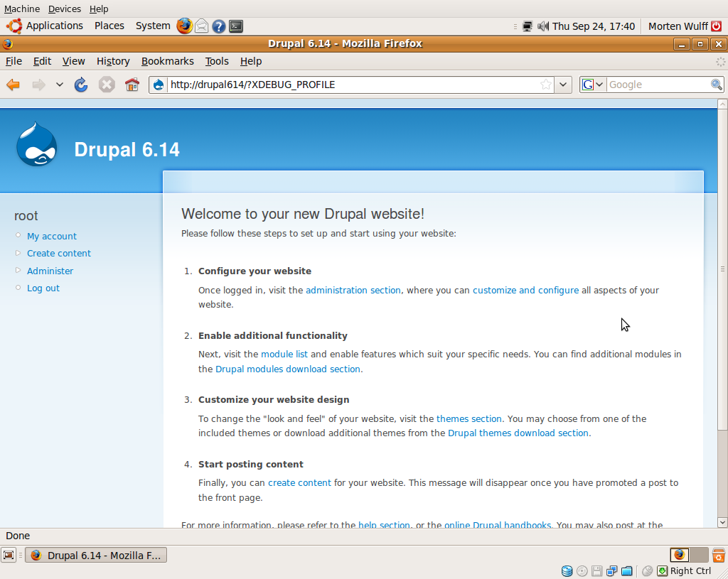Launch the terminal from top panel
Screen dimensions: 728x579
(x=236, y=26)
